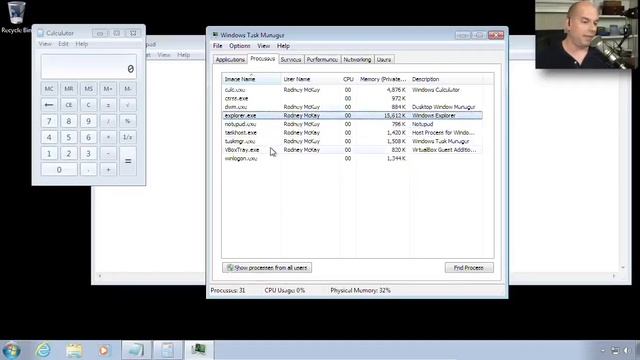
Task: Switch to the Users tab
Action: click(384, 60)
